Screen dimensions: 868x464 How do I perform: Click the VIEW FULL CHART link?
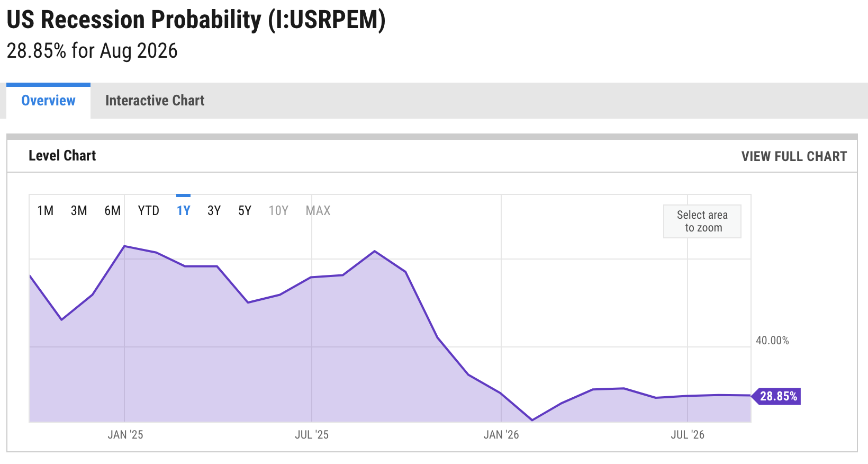[x=794, y=156]
